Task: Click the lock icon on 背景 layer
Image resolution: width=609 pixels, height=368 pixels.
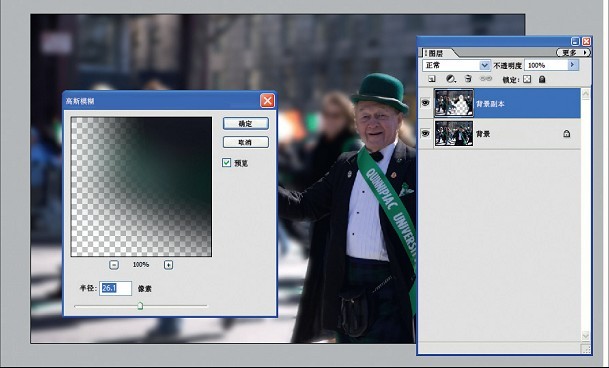Action: pos(567,134)
